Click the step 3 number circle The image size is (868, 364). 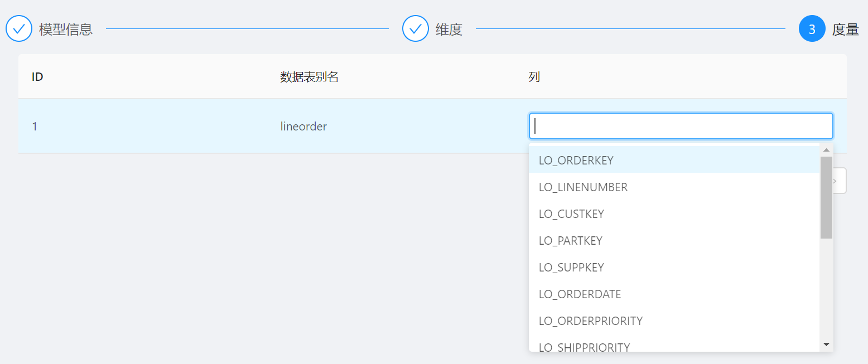[x=812, y=28]
